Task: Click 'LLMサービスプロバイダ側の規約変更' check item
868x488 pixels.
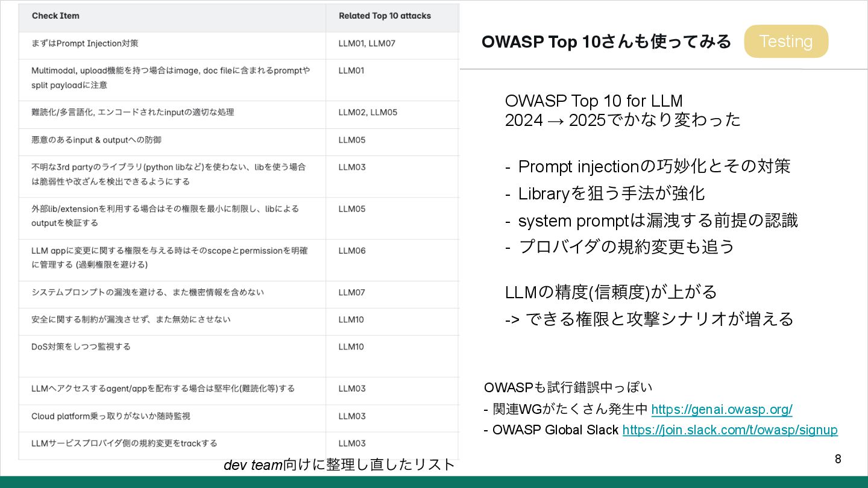Action: 124,443
